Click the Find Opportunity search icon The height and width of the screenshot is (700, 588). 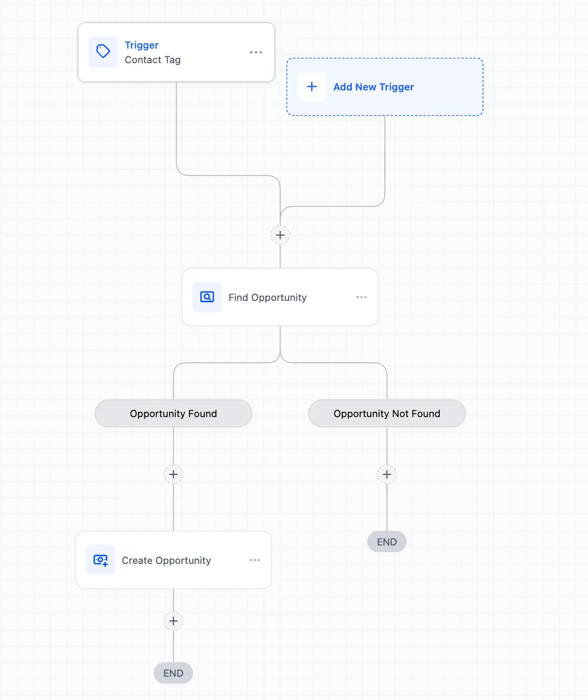click(x=207, y=297)
